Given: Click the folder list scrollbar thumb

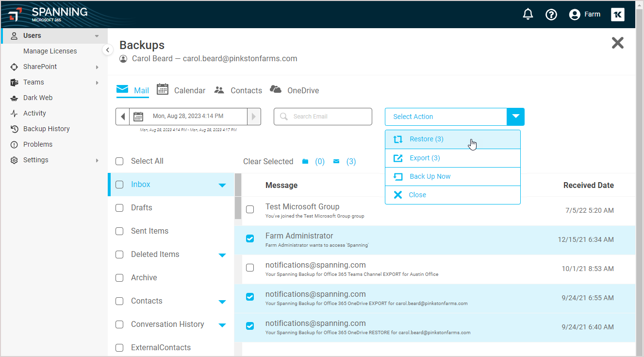Looking at the screenshot, I should (x=238, y=196).
